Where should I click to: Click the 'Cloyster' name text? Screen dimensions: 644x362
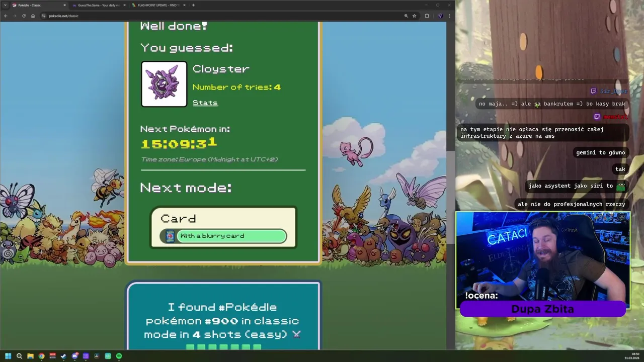[x=221, y=69]
